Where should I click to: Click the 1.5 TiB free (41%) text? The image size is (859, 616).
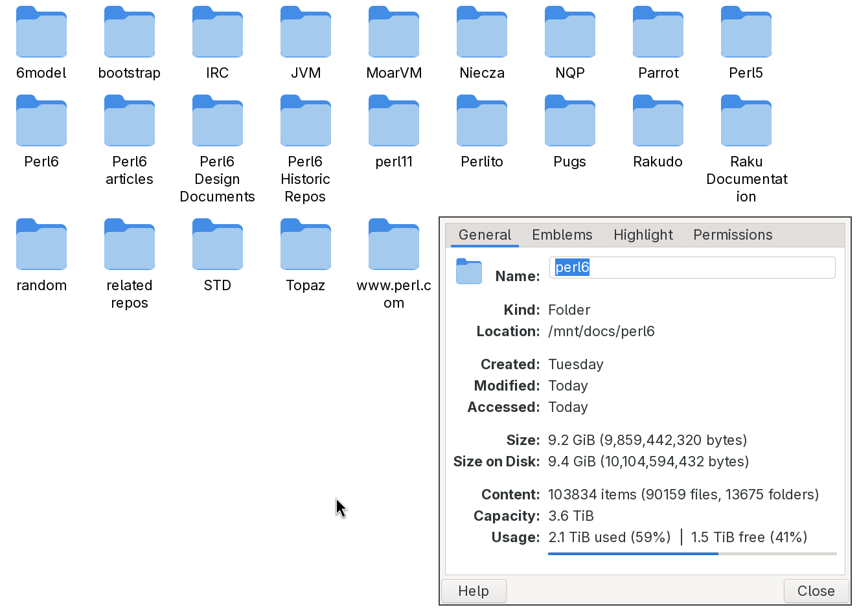(x=749, y=538)
